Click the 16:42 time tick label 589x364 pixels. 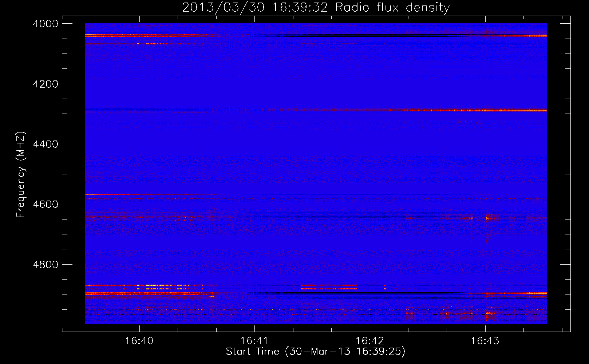370,341
